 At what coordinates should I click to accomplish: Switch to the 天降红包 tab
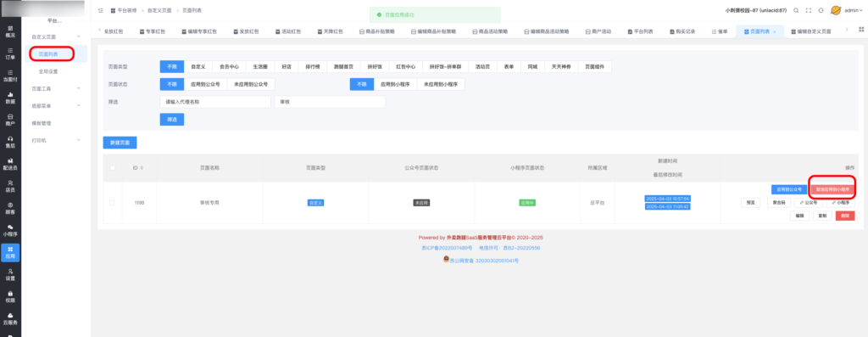pos(330,31)
